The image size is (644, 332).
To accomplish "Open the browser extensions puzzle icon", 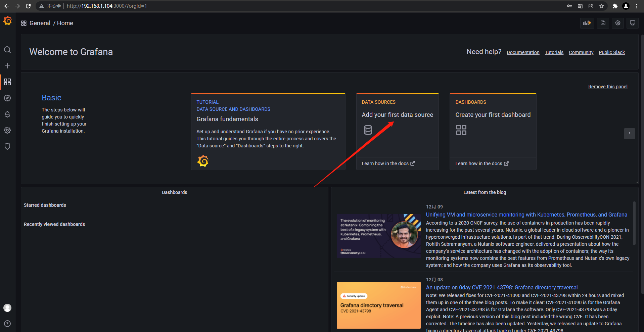I will point(615,6).
